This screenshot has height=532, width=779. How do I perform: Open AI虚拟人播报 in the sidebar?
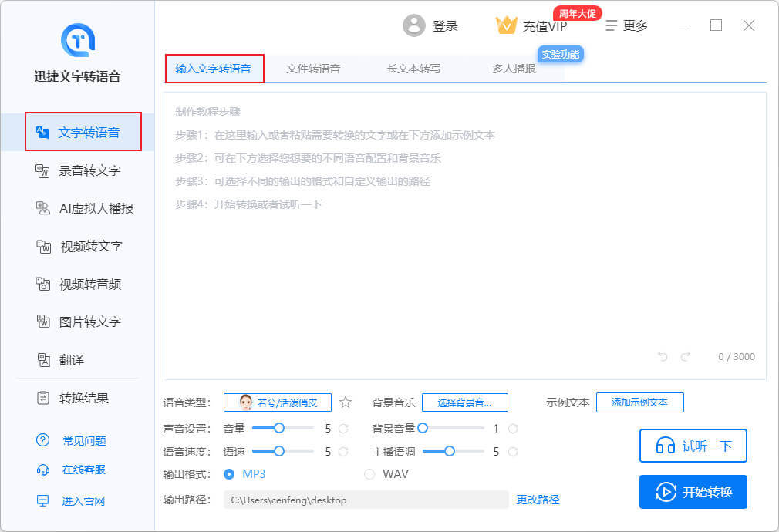pos(96,208)
